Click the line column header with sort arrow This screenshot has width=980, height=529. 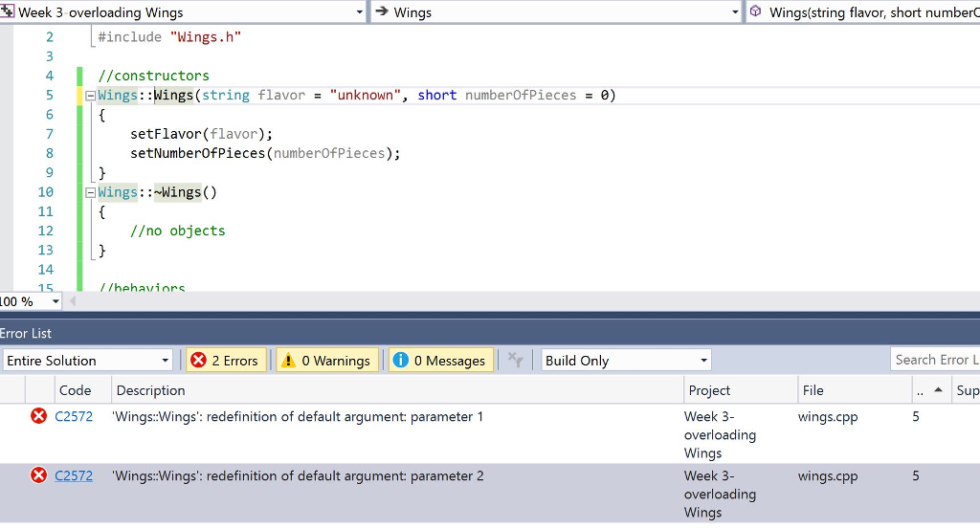pyautogui.click(x=931, y=390)
